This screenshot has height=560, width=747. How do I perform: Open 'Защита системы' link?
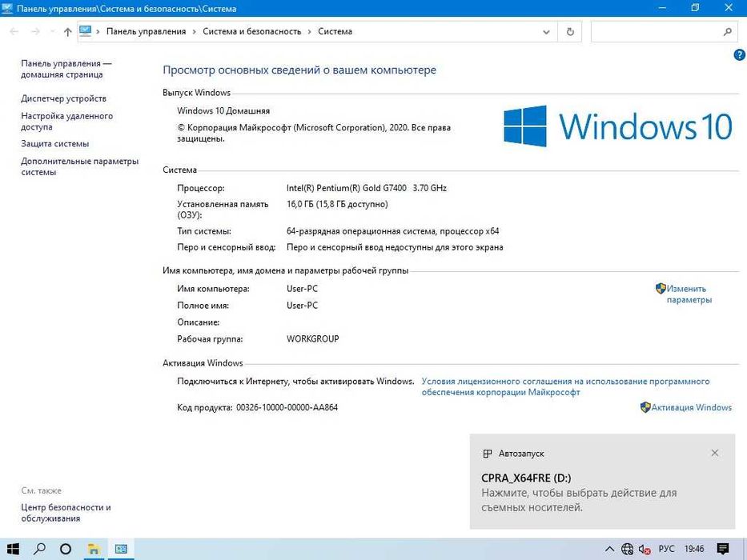tap(54, 144)
